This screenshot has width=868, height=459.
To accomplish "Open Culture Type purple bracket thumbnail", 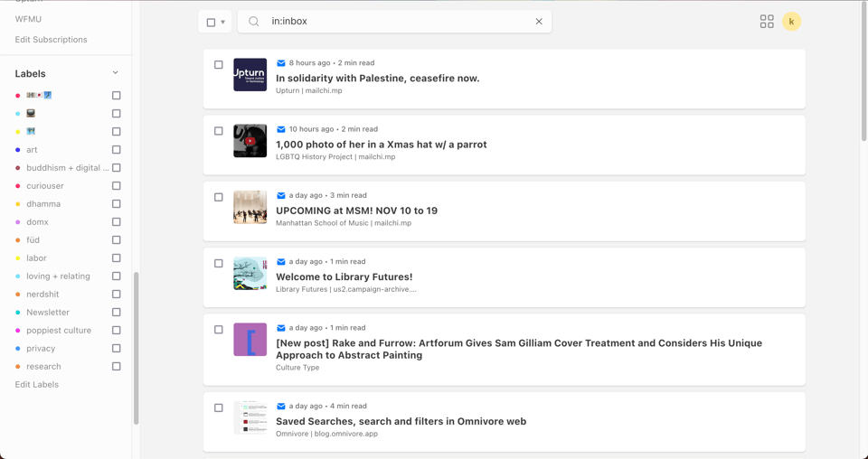I will click(x=250, y=340).
